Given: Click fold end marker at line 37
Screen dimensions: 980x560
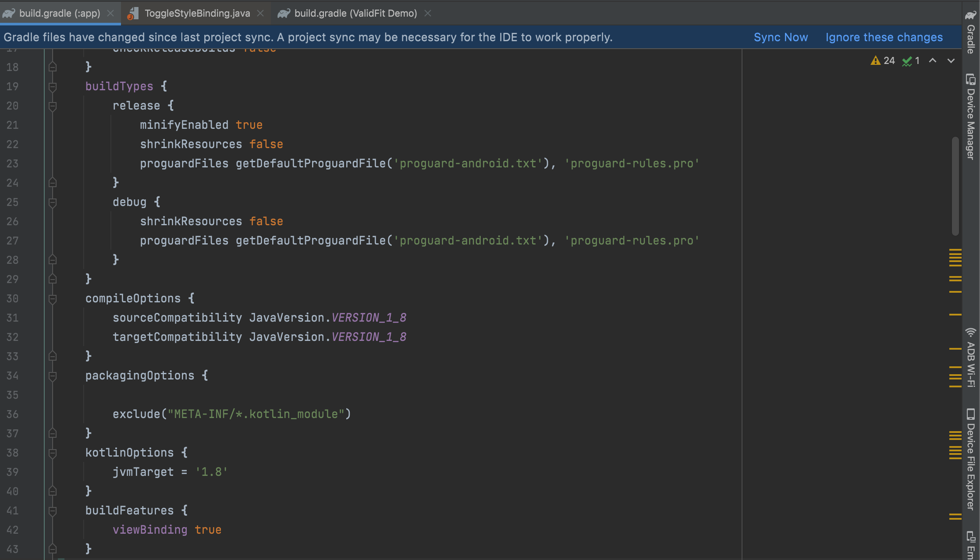Looking at the screenshot, I should pyautogui.click(x=53, y=433).
